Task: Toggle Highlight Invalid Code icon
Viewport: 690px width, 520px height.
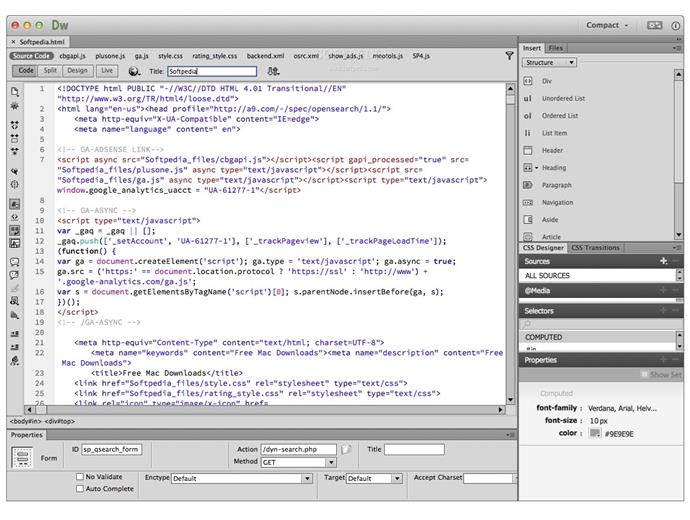Action: pos(15,217)
